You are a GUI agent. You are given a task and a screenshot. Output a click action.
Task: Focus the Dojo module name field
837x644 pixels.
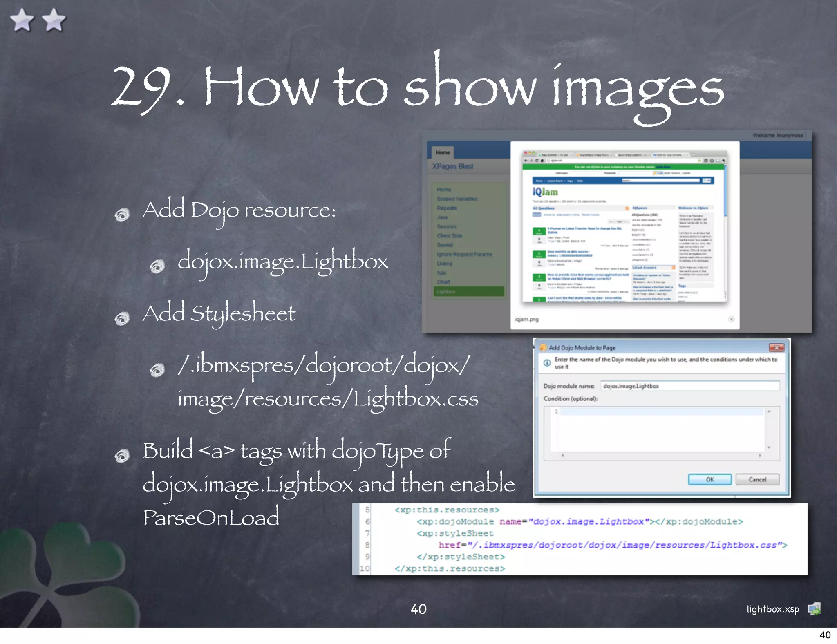tap(690, 386)
